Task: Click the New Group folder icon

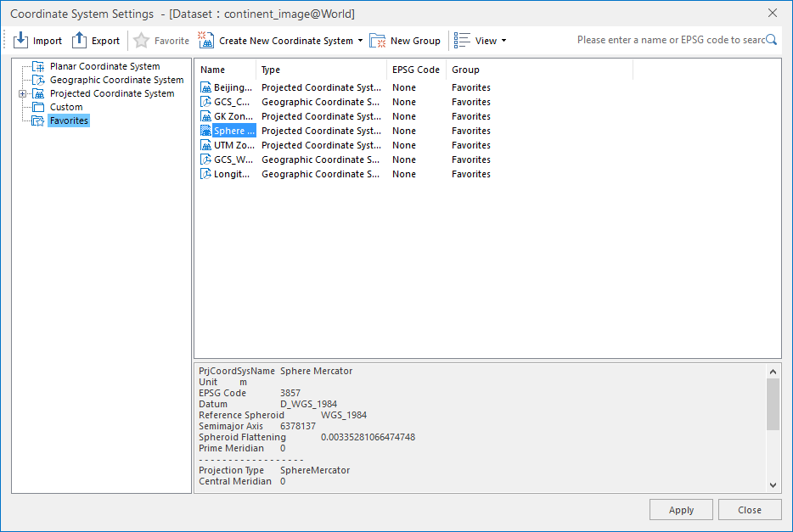Action: pyautogui.click(x=377, y=41)
